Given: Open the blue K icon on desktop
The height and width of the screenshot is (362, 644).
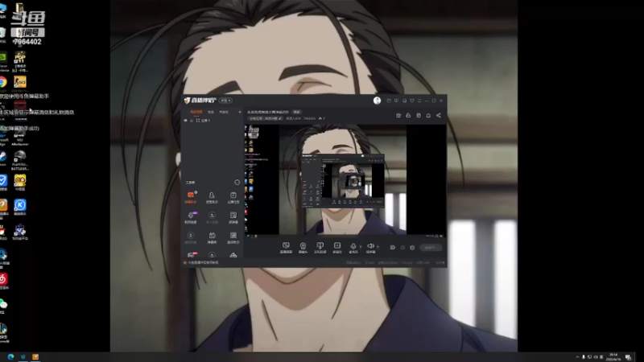Looking at the screenshot, I should click(x=19, y=207).
